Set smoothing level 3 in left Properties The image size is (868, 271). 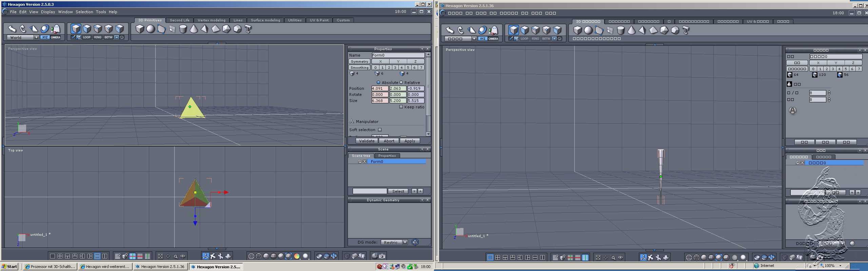tap(395, 67)
